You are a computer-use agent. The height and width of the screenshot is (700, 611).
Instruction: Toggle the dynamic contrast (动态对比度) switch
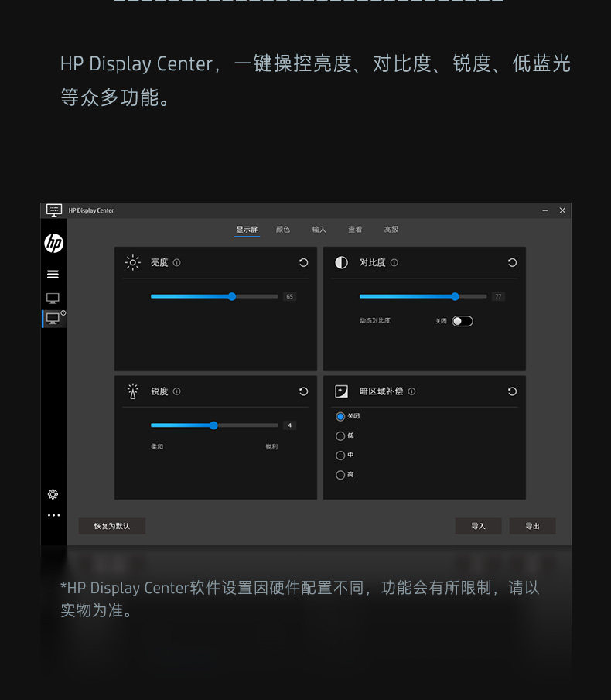pyautogui.click(x=463, y=321)
